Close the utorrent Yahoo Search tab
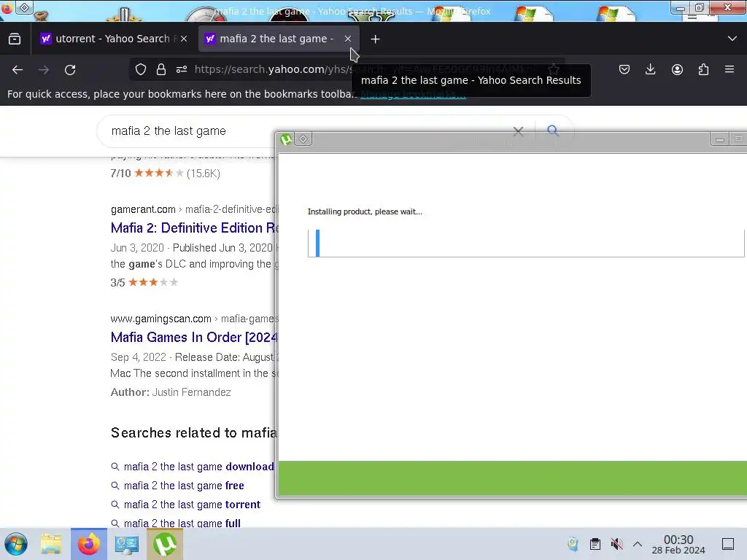747x560 pixels. 184,39
